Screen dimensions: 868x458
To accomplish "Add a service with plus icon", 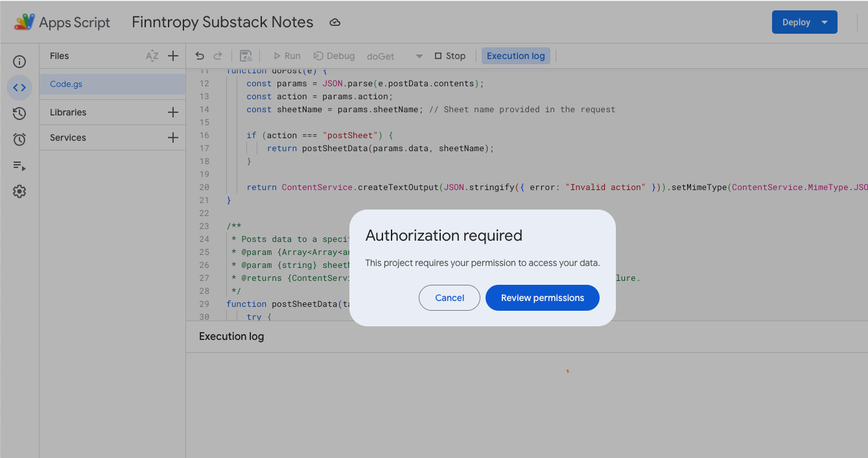I will coord(173,138).
